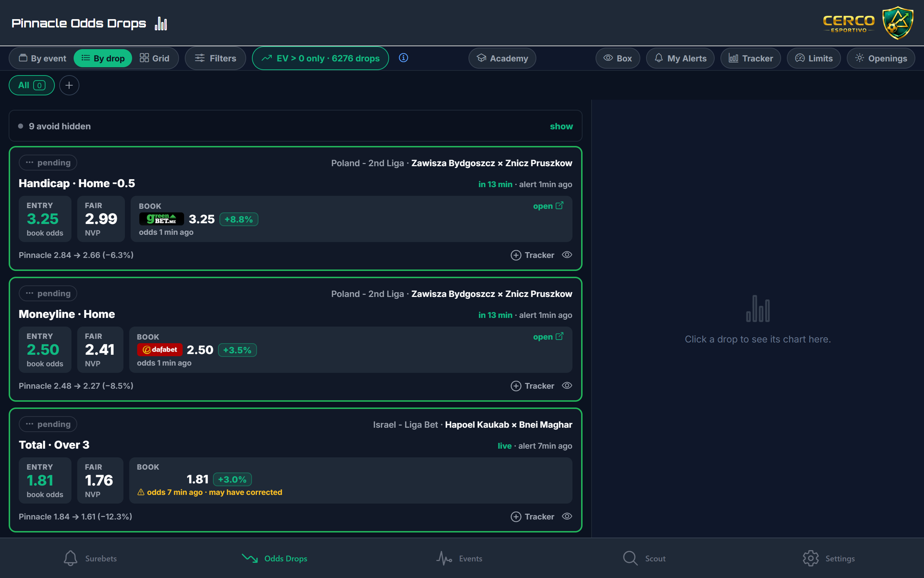
Task: Select the All filter chip
Action: 32,85
